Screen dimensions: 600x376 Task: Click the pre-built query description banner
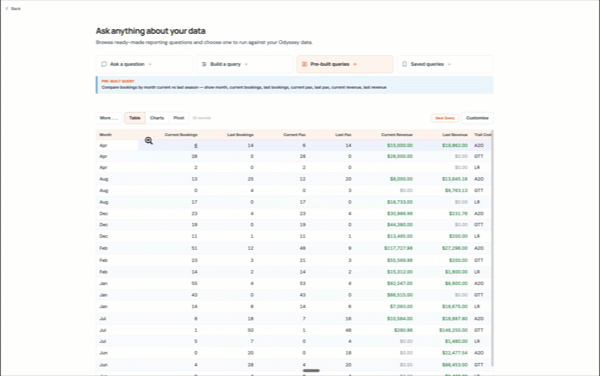(x=295, y=85)
